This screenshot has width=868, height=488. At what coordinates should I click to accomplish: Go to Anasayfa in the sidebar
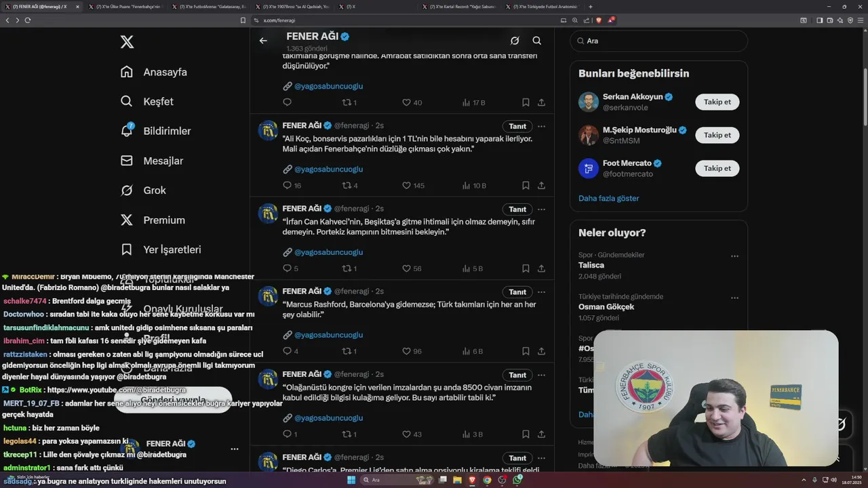click(x=154, y=72)
